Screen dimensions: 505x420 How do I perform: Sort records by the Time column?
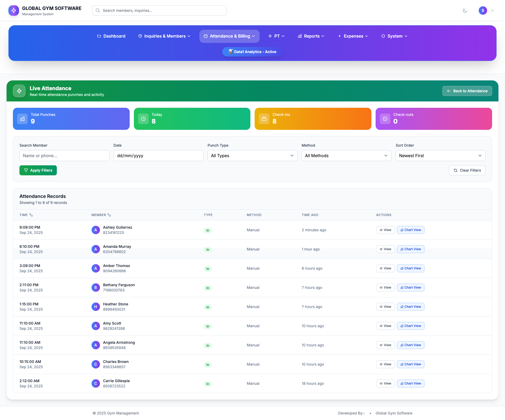click(26, 215)
